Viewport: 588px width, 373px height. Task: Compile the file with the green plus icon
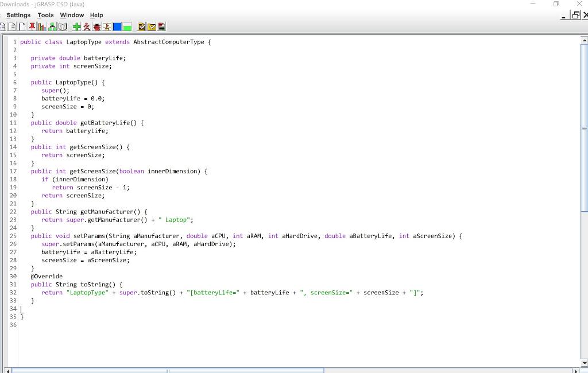(x=76, y=26)
